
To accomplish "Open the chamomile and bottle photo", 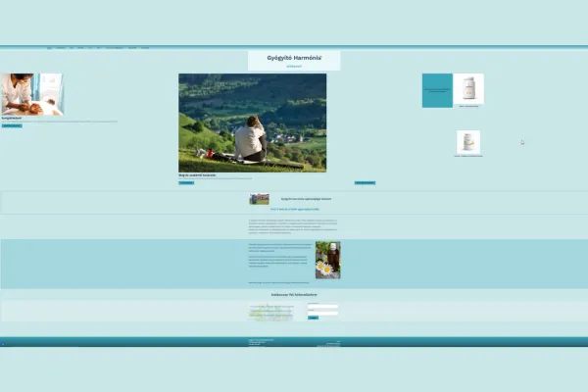I will point(328,260).
